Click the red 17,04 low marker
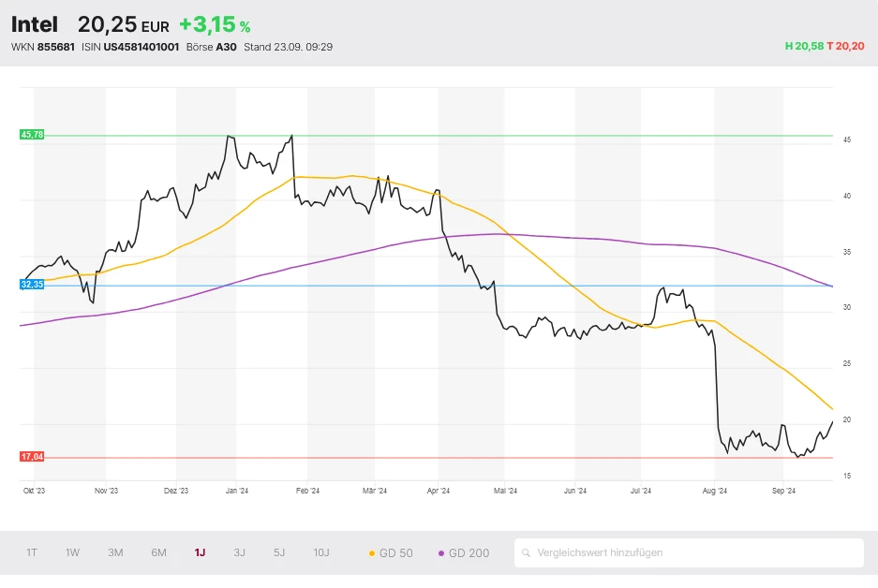 tap(32, 457)
